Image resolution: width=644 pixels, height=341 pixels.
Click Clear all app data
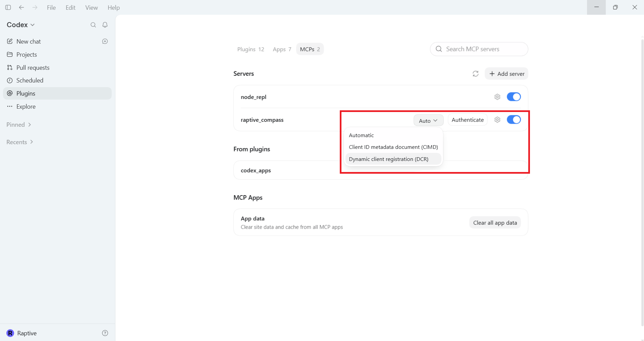[x=495, y=223]
